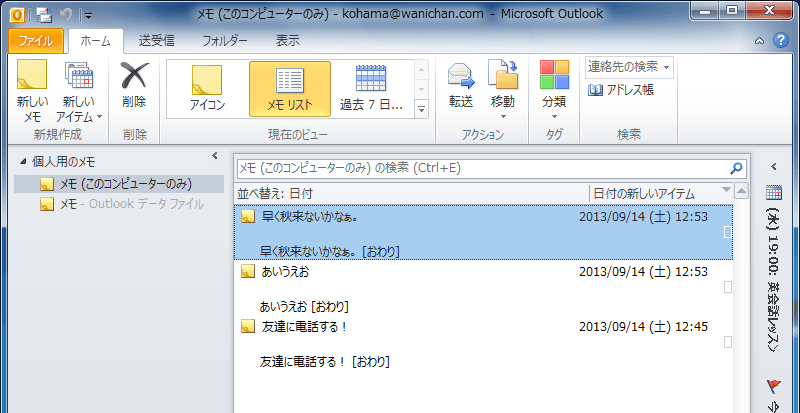Click the category box for あいうえお memo

(728, 287)
